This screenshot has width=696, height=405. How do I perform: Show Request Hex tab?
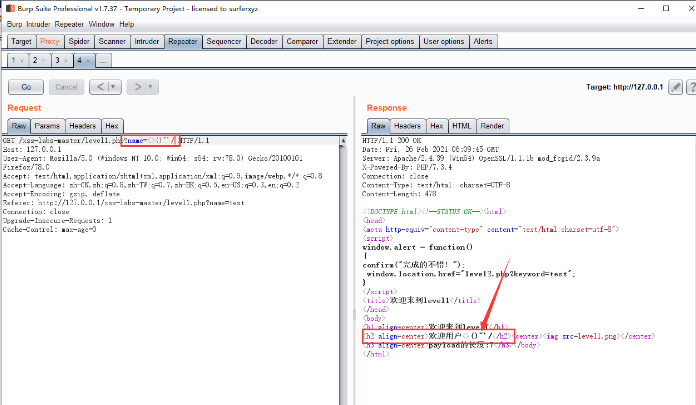click(x=112, y=126)
